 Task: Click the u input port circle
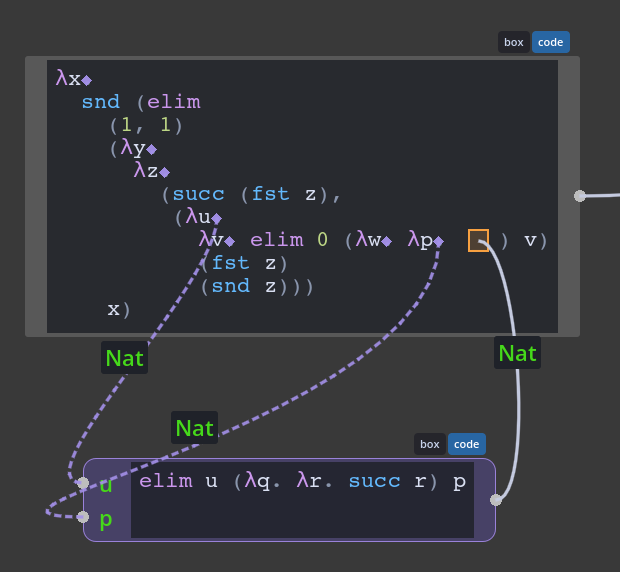83,483
